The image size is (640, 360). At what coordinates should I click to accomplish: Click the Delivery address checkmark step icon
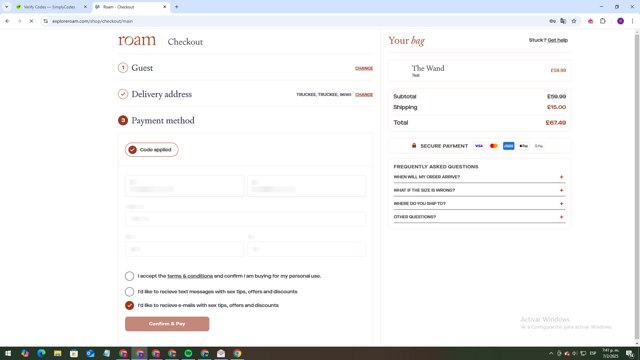123,94
